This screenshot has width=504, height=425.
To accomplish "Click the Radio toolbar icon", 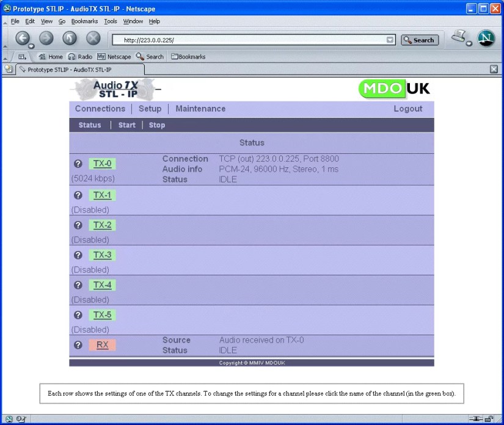I will pyautogui.click(x=80, y=56).
